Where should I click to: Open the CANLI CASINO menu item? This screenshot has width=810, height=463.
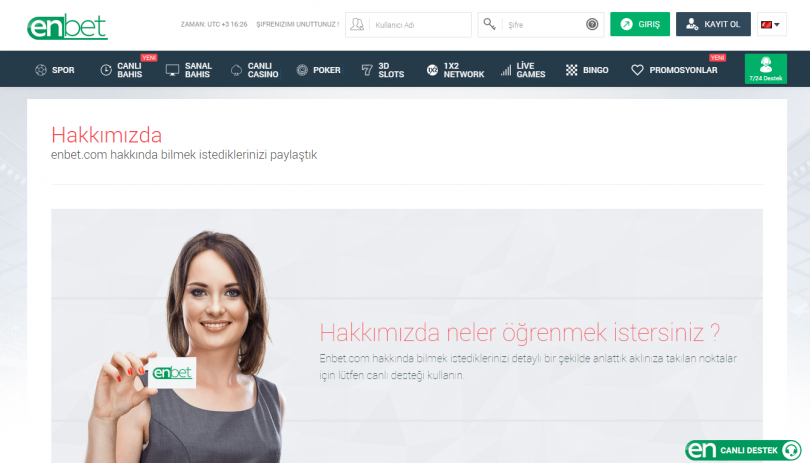coord(254,70)
